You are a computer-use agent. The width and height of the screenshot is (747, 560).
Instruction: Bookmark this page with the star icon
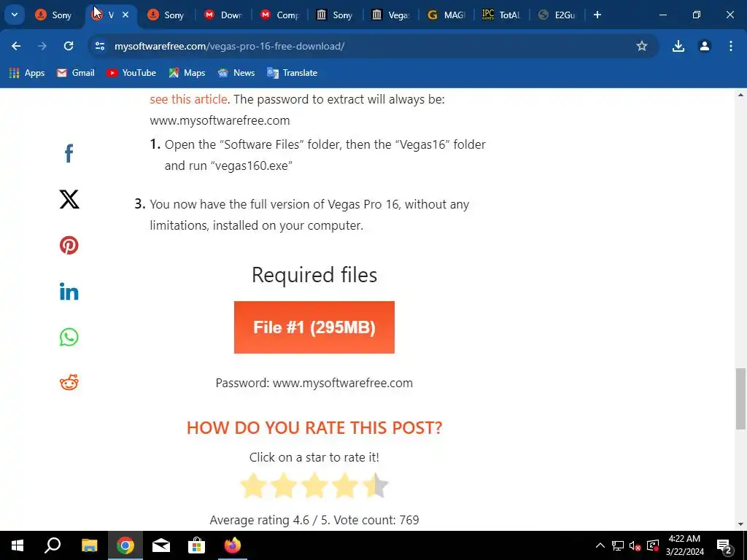642,46
